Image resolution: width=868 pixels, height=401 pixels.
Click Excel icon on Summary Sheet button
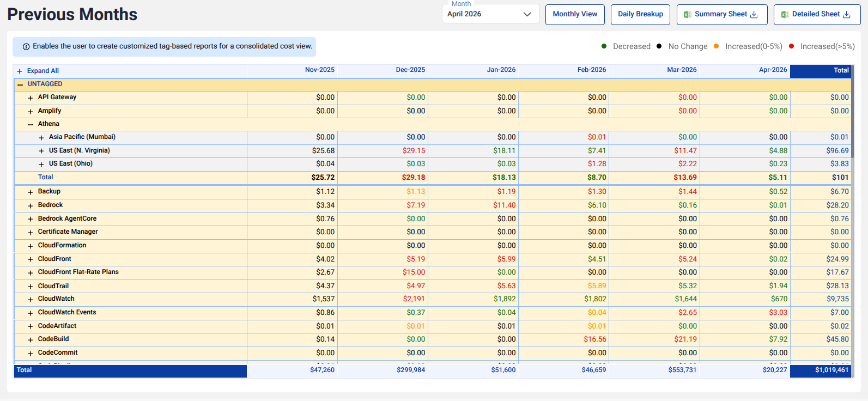[x=688, y=15]
